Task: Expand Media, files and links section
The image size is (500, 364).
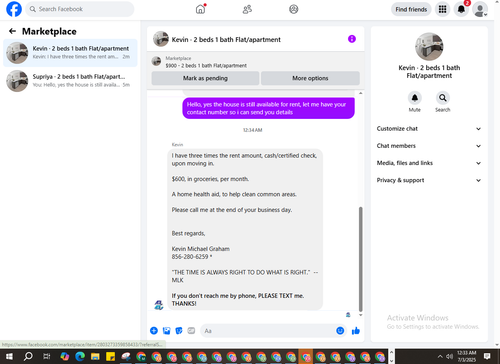Action: click(x=429, y=163)
